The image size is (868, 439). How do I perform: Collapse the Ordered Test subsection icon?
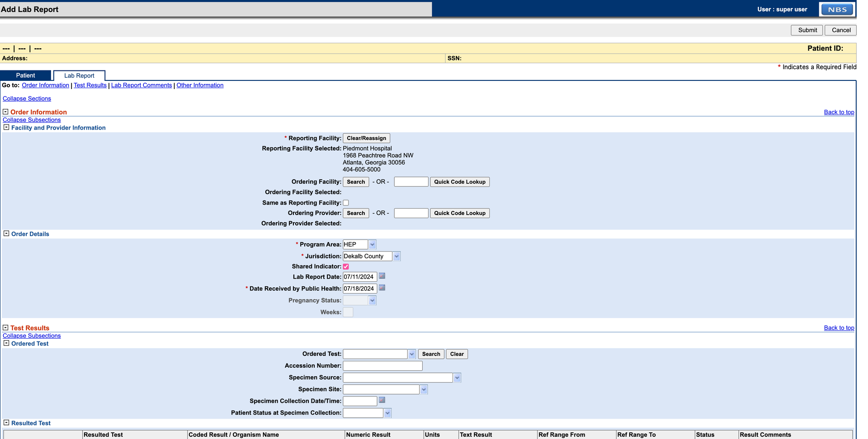point(6,343)
